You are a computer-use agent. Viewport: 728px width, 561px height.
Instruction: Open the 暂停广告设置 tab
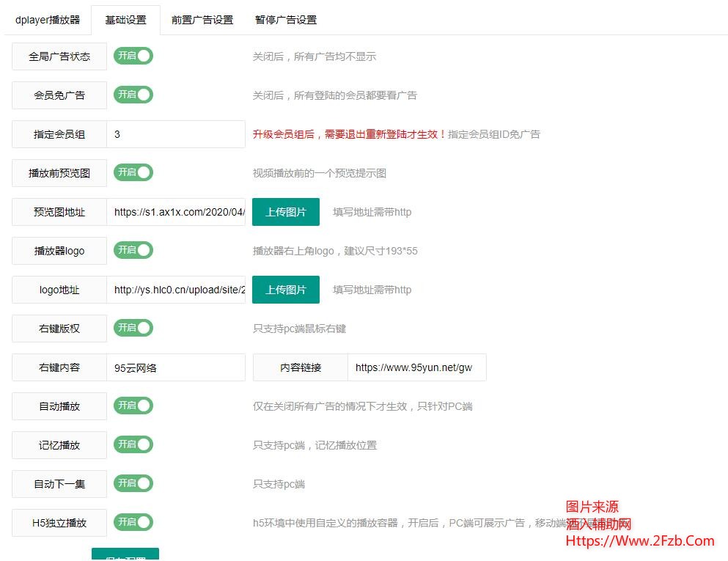(286, 20)
